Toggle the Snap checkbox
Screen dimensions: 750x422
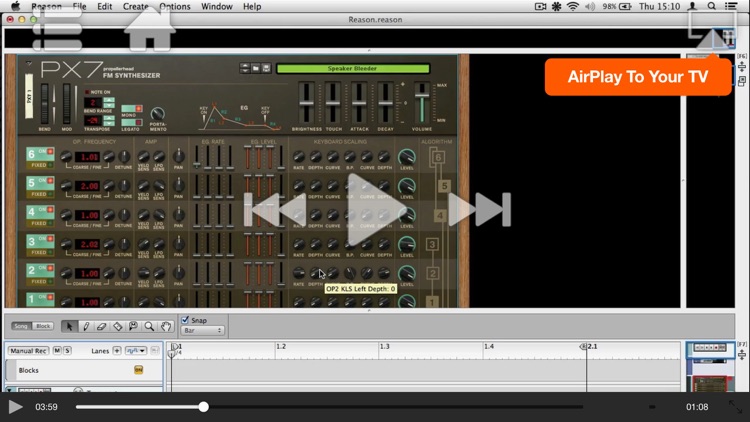pyautogui.click(x=185, y=320)
